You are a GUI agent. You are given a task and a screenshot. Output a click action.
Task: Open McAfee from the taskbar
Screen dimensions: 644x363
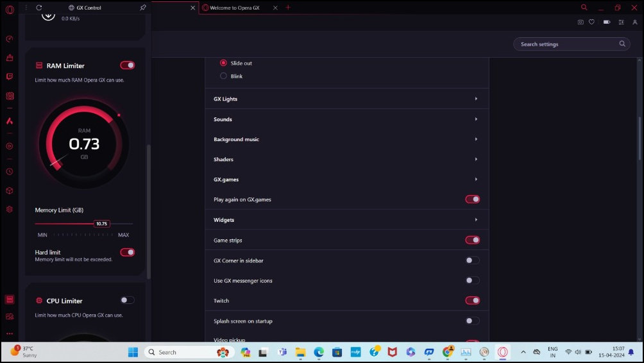392,352
